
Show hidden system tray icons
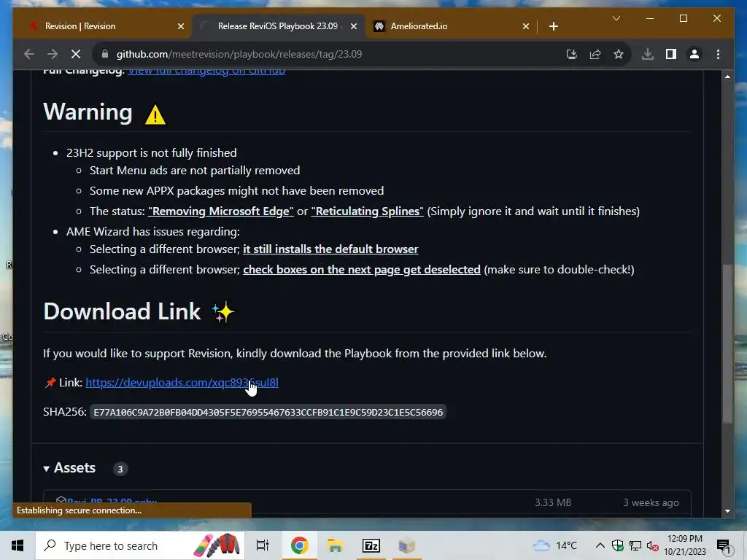point(600,545)
